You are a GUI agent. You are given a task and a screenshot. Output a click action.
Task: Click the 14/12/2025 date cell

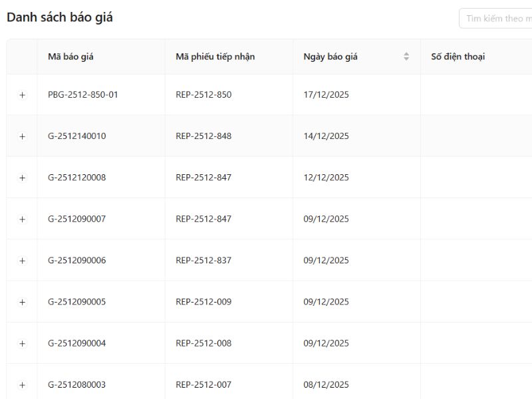tap(326, 136)
